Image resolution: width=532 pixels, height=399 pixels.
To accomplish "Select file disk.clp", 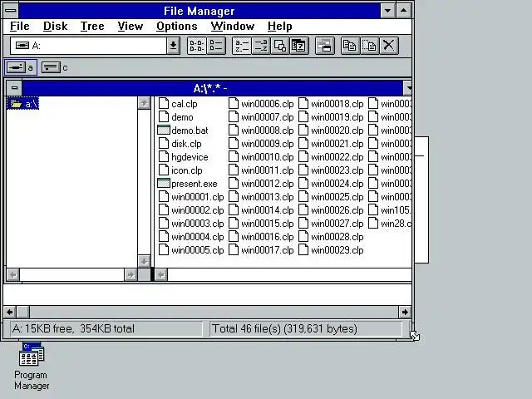I will point(180,144).
